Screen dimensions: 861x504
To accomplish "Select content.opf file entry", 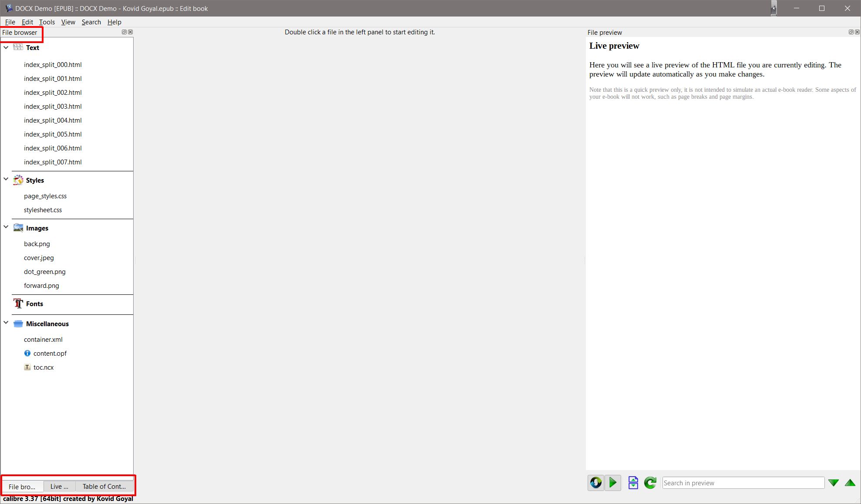I will pos(50,354).
